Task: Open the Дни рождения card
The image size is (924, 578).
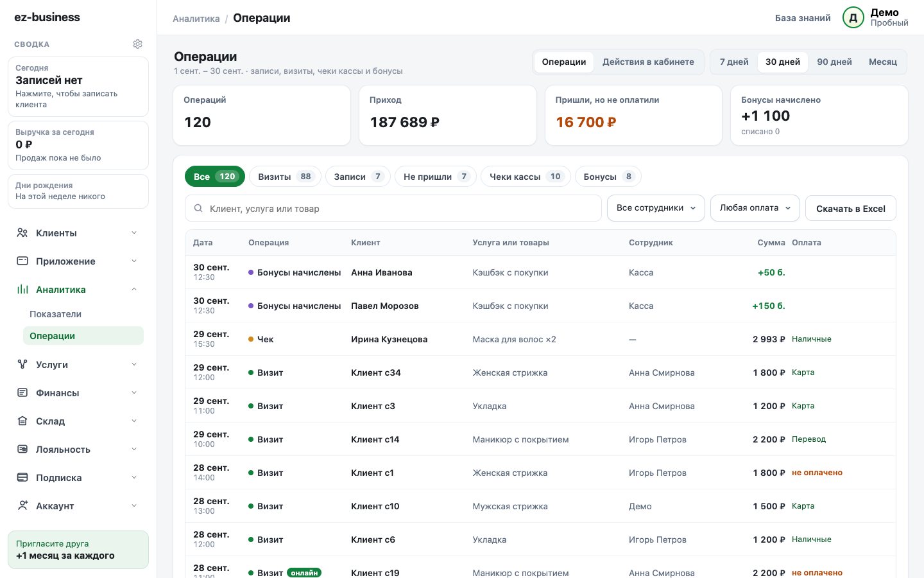Action: click(78, 191)
